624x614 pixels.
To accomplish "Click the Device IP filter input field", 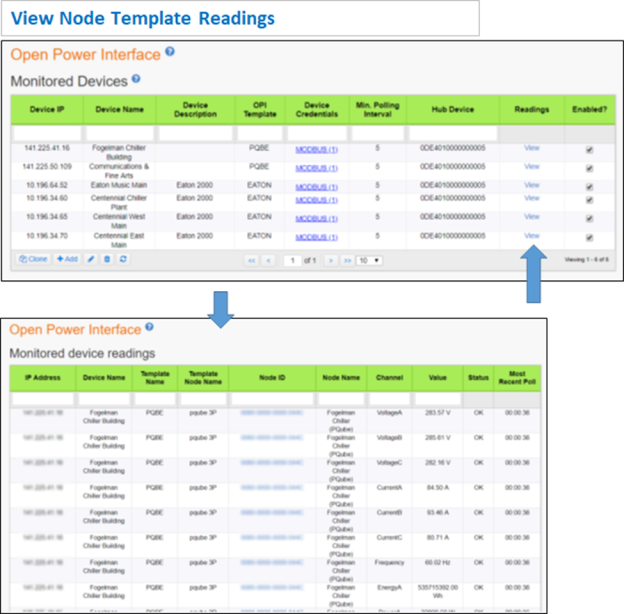I will pyautogui.click(x=47, y=132).
